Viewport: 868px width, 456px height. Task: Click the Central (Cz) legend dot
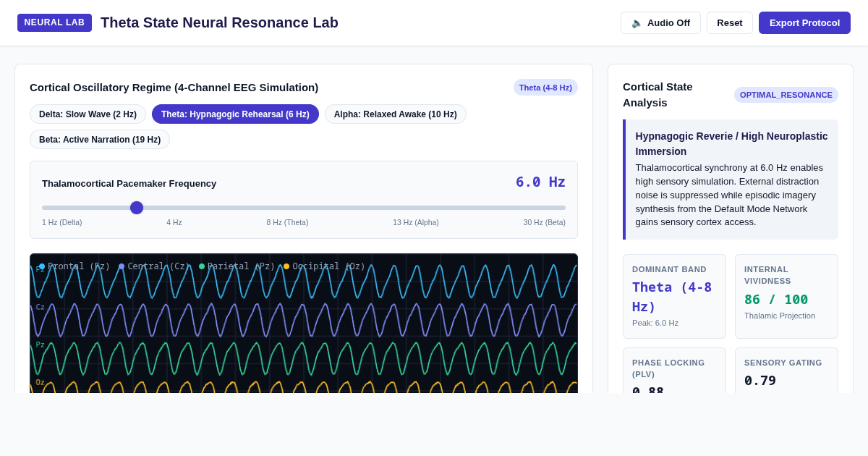pyautogui.click(x=122, y=266)
